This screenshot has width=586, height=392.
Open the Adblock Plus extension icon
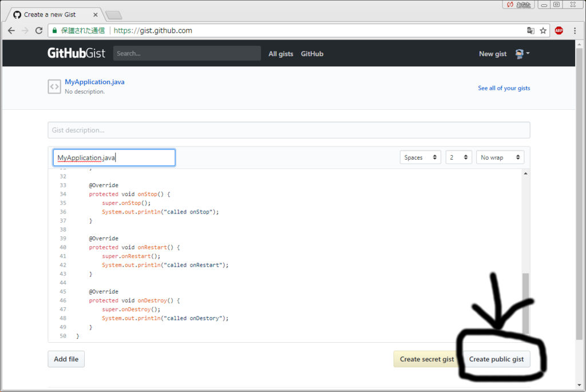(x=559, y=31)
